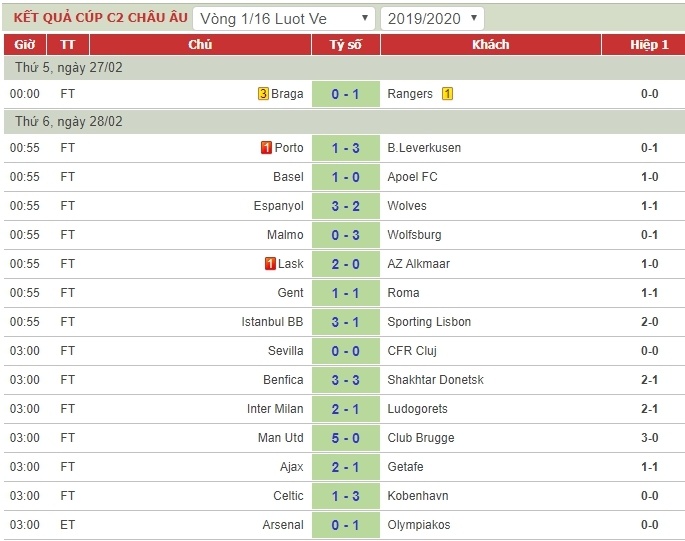Click the Shakhtar Donetsk team name

tap(435, 380)
